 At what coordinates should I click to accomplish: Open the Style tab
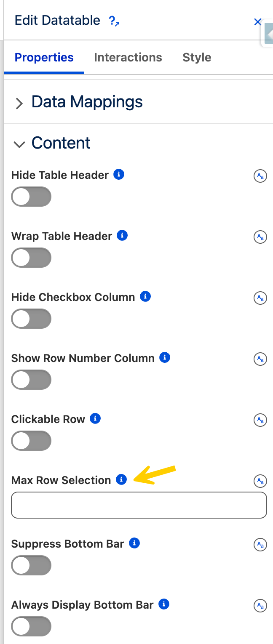tap(197, 58)
